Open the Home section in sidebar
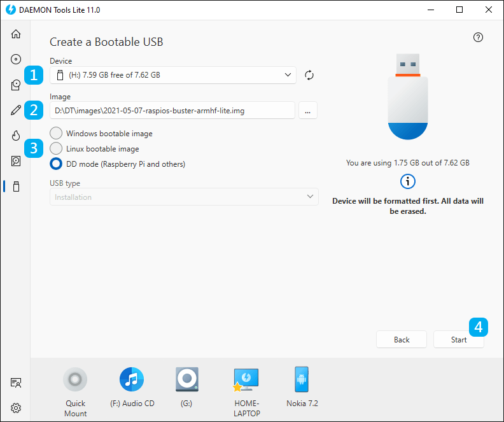Screen dimensions: 504x422 click(x=16, y=34)
